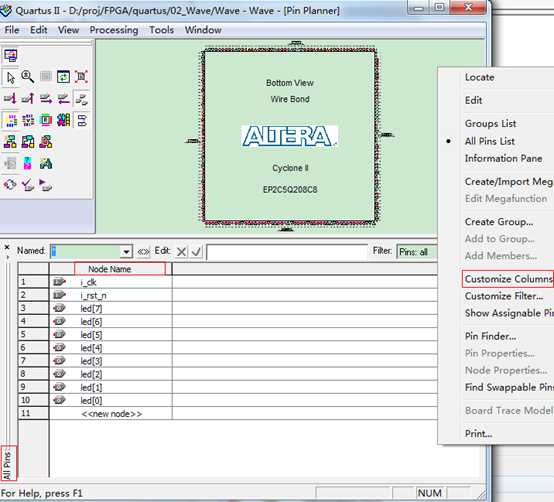Click the third hierarchy icon with red mark
Screen dimensions: 554x502
(46, 142)
